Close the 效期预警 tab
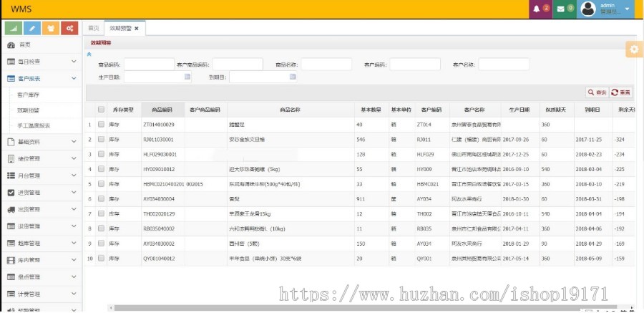The width and height of the screenshot is (644, 313). [137, 29]
